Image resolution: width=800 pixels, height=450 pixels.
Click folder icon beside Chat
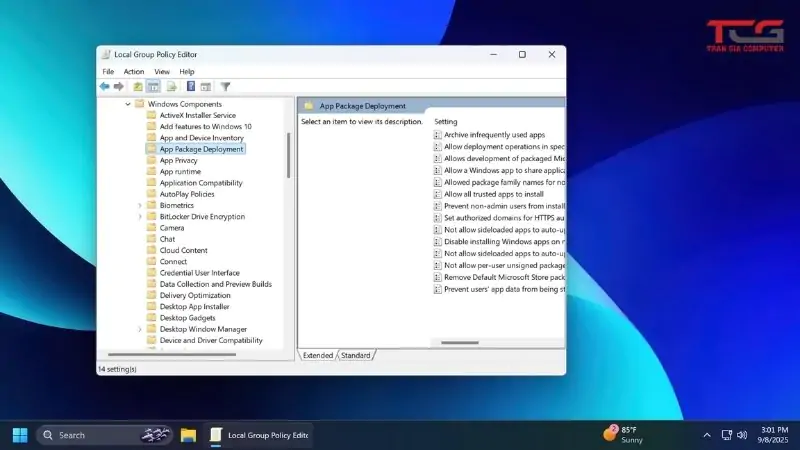(x=152, y=239)
